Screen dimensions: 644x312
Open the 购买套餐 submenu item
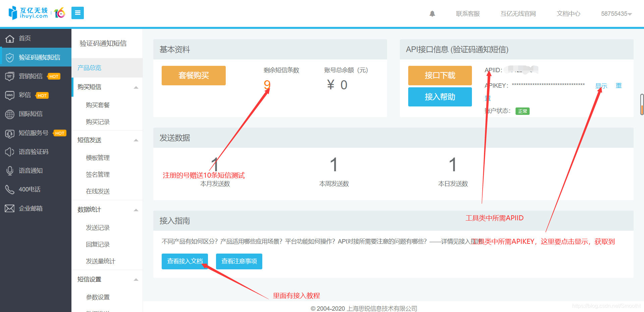pos(98,105)
